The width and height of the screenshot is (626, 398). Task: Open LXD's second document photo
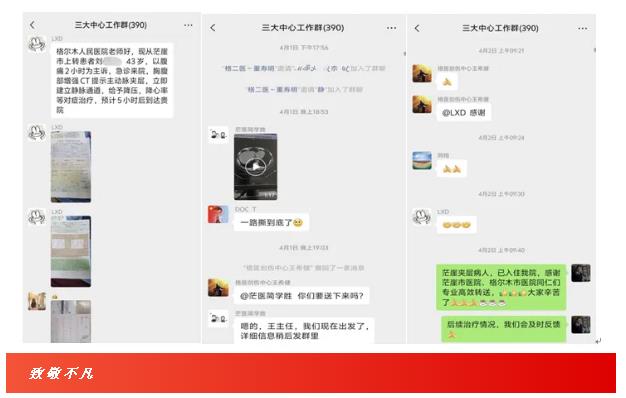tap(71, 251)
